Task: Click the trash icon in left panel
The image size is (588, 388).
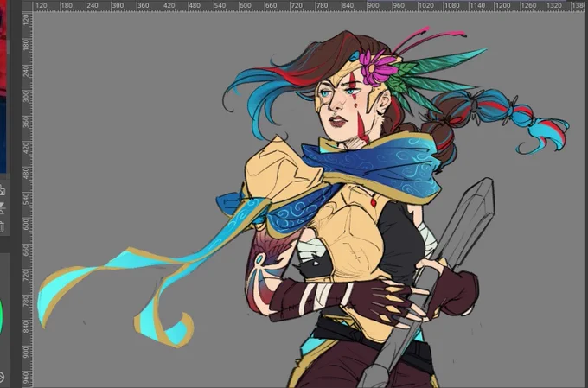Action: click(2, 226)
